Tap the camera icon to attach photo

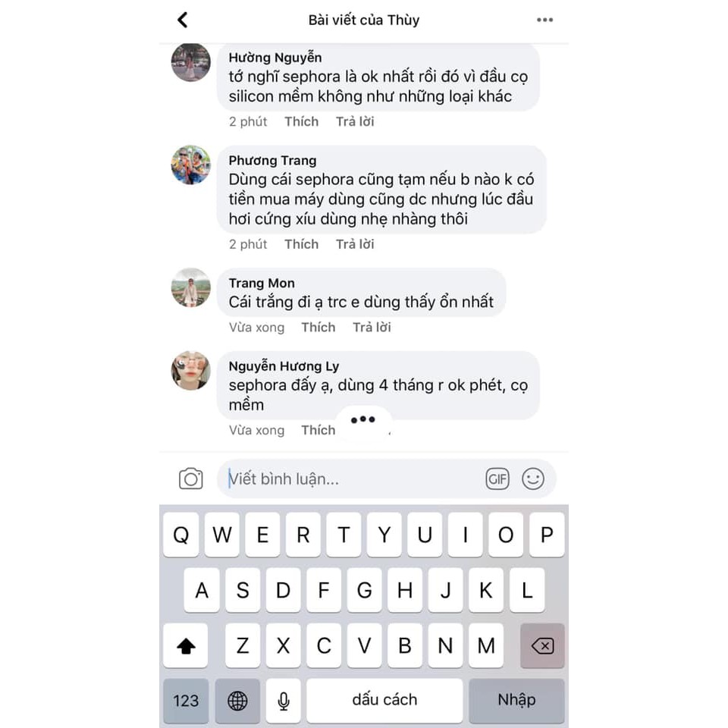pos(191,479)
